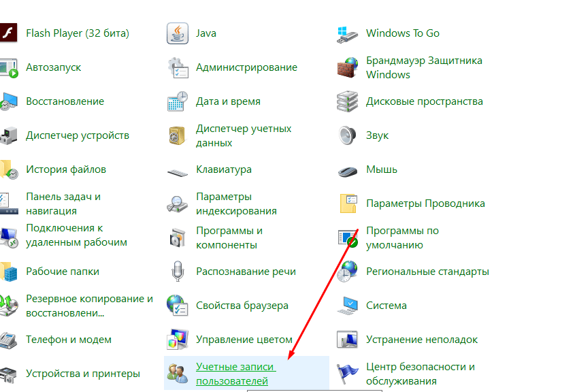Click the Java coffee cup icon
This screenshot has height=392, width=577.
click(178, 33)
